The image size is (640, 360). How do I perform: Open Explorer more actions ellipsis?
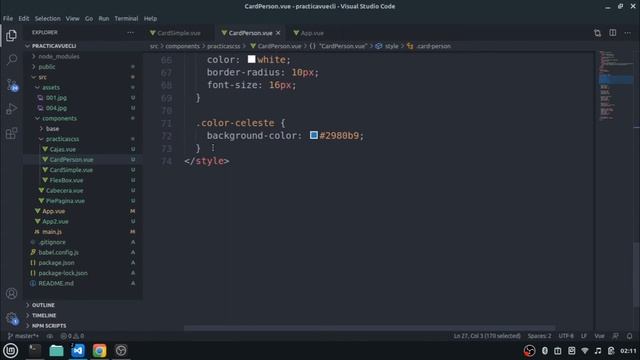point(130,33)
